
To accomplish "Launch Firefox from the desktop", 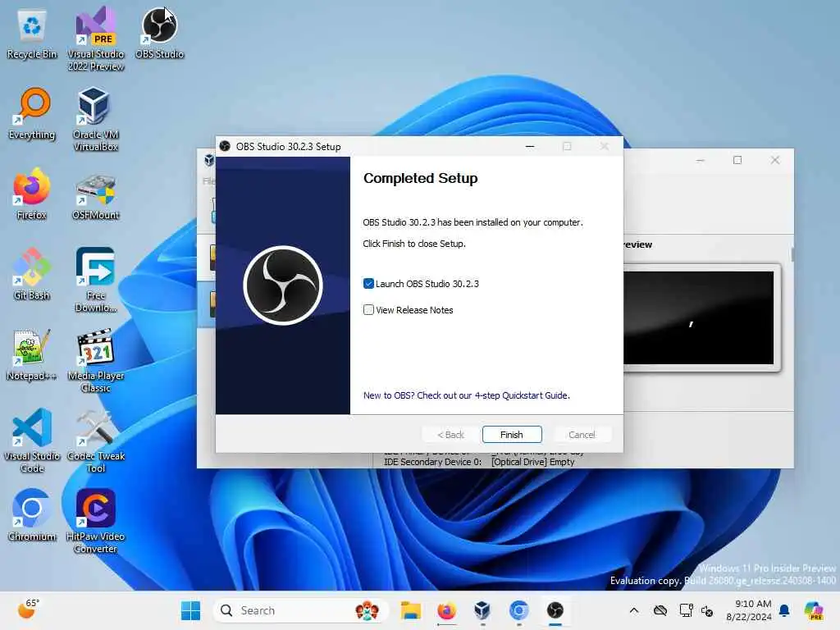I will (x=32, y=194).
